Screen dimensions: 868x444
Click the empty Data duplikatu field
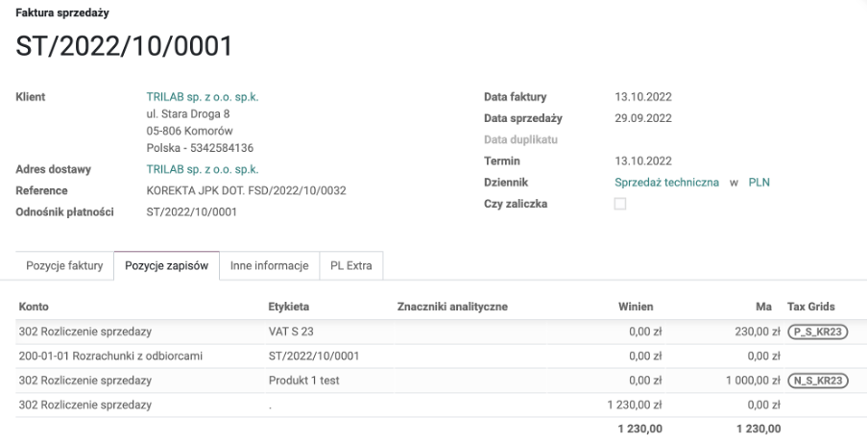(672, 139)
